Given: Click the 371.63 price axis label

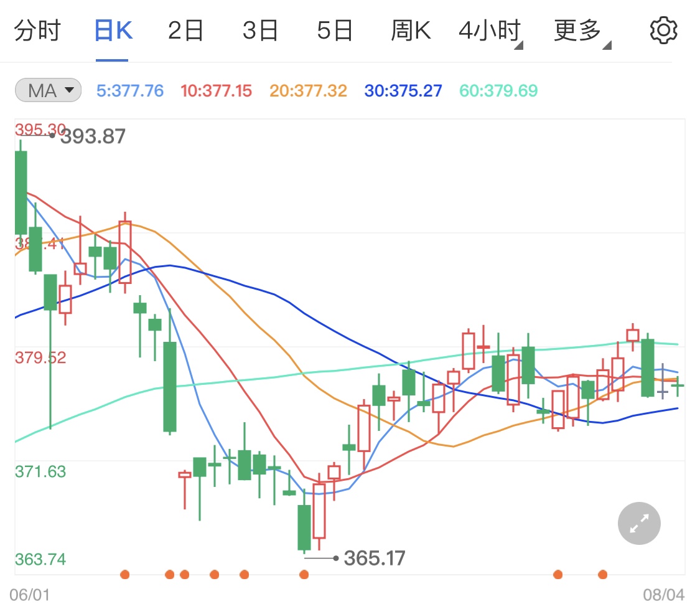Looking at the screenshot, I should click(40, 471).
